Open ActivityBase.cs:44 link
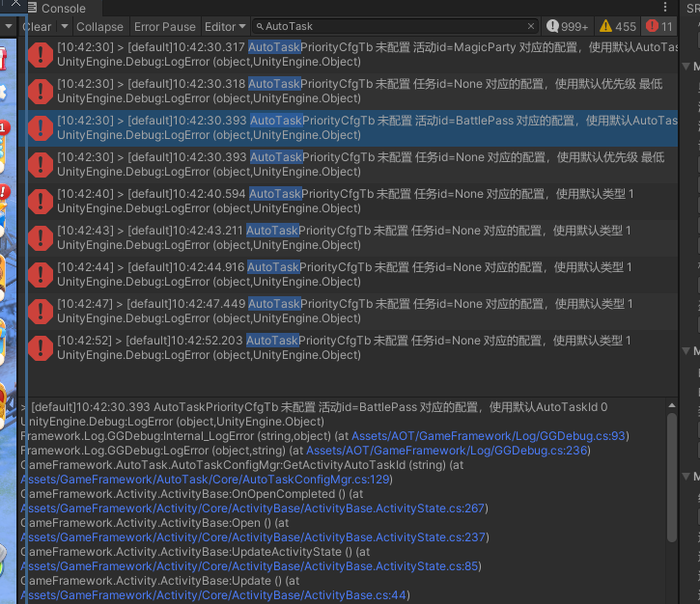 213,595
